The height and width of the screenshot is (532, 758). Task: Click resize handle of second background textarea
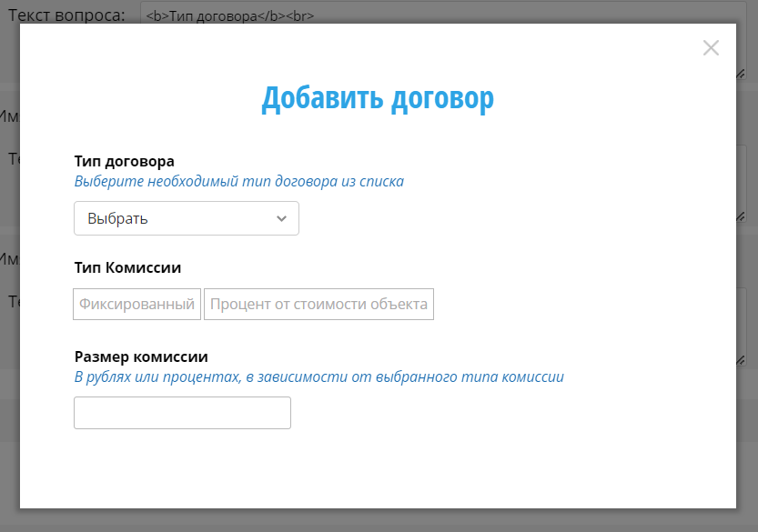(x=741, y=216)
